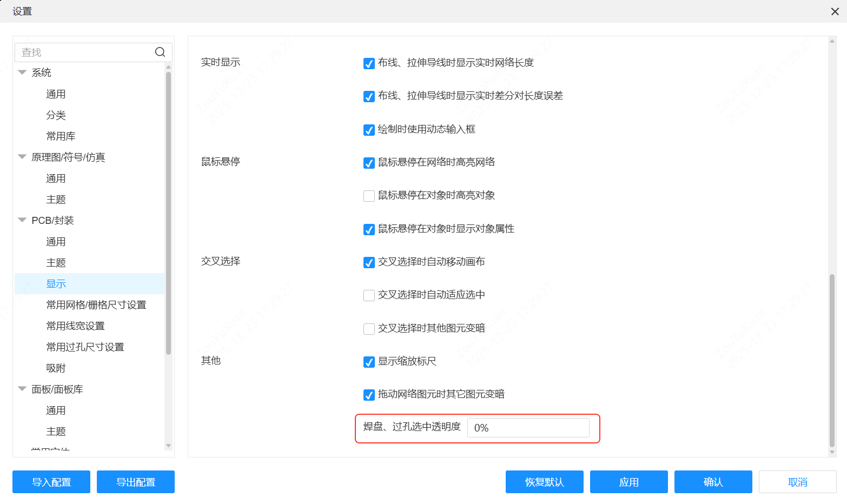Disable 绘制时使用动态输入框
Screen dimensions: 847x504
coord(368,130)
